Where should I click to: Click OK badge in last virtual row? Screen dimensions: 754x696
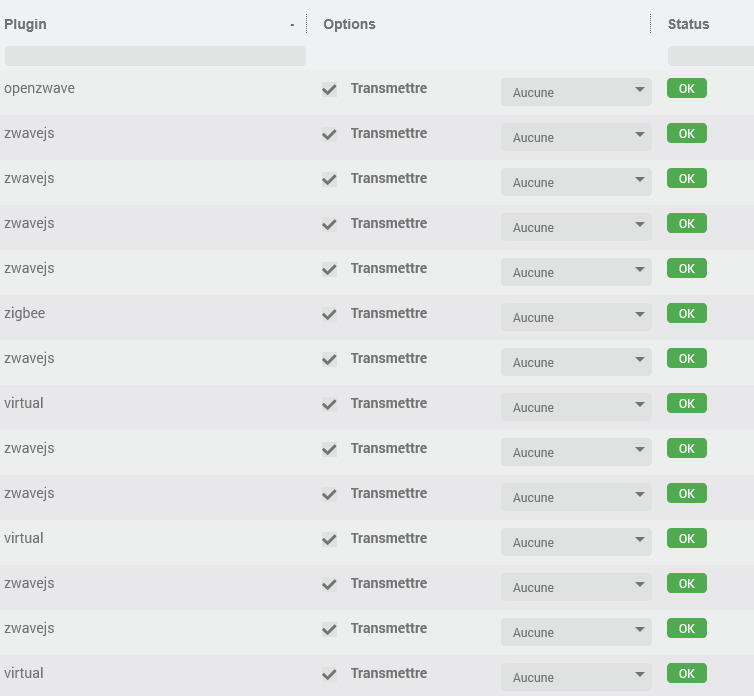(687, 673)
